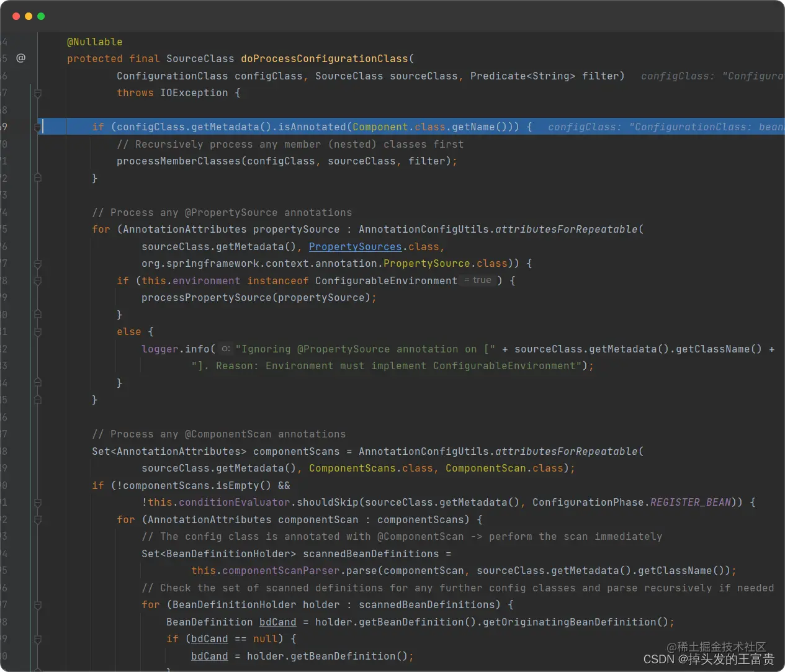Click the yellow minimize window button
The image size is (785, 672).
(29, 16)
